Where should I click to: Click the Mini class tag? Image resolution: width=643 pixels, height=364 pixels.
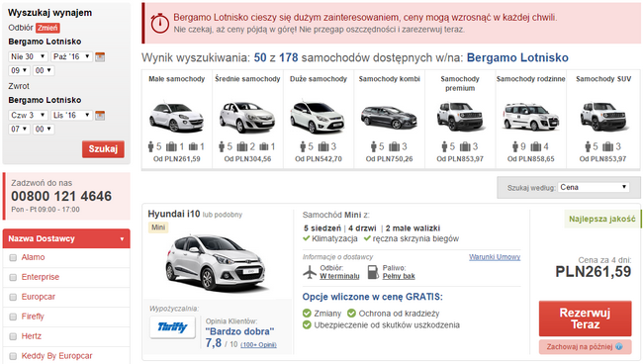(158, 227)
